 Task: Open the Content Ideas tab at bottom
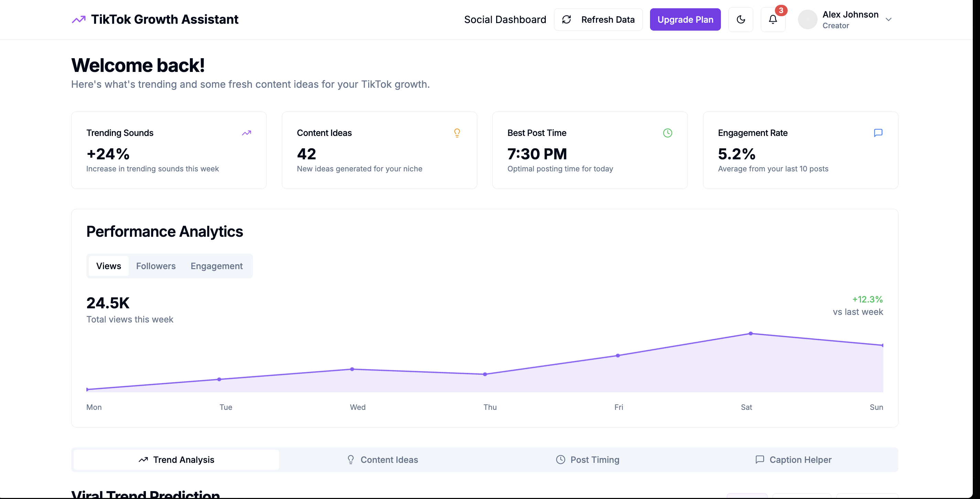point(382,459)
